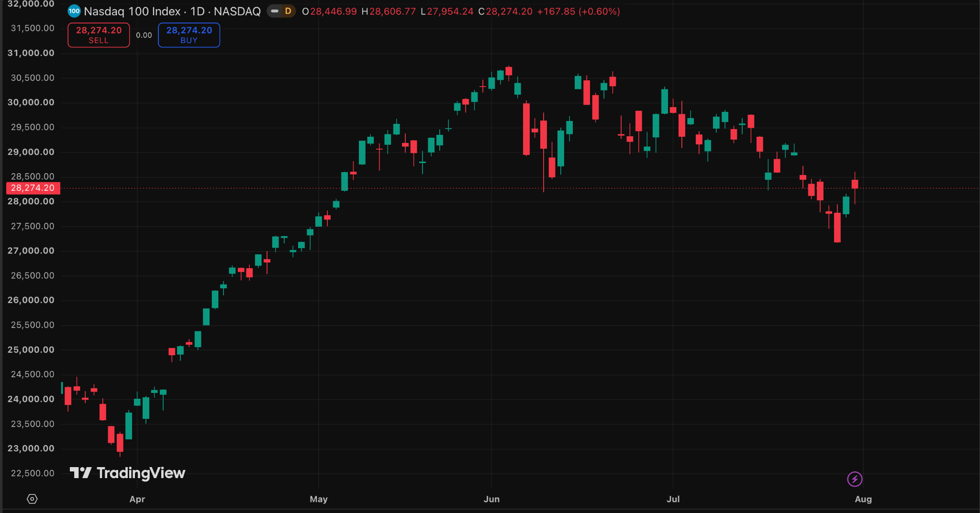This screenshot has width=980, height=513.
Task: Click the 31,500.00 price axis label
Action: coord(33,28)
